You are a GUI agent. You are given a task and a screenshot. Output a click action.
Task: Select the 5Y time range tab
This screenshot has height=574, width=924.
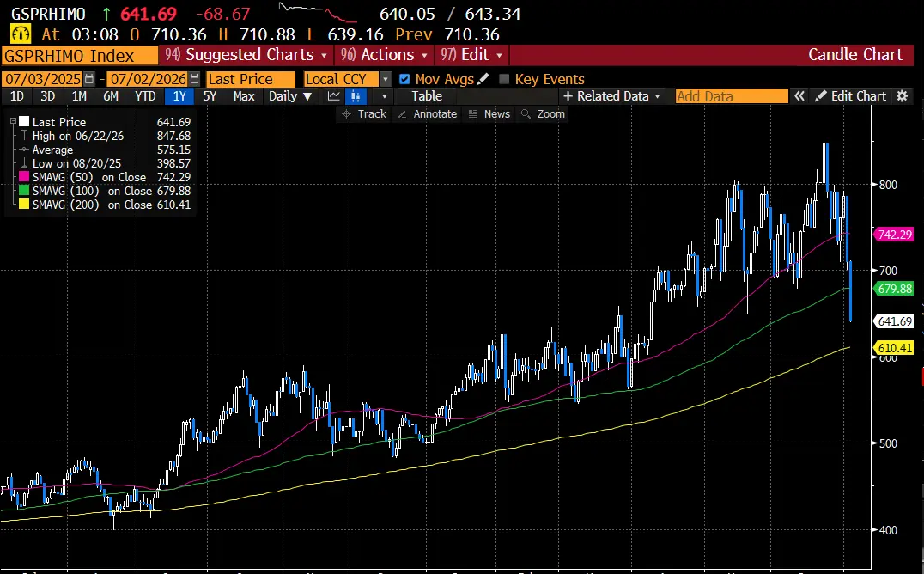[x=210, y=96]
